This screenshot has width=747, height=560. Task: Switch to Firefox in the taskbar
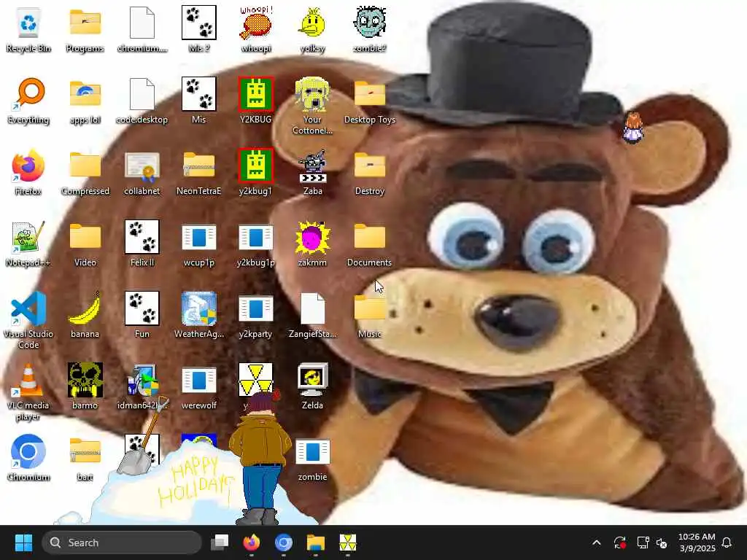(252, 542)
